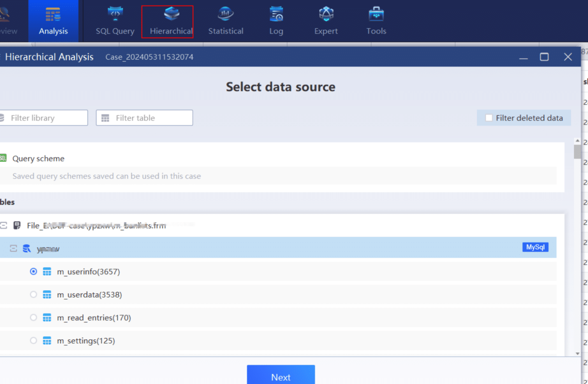Select the m_userinfo(3657) radio button
The height and width of the screenshot is (384, 588).
(x=34, y=272)
